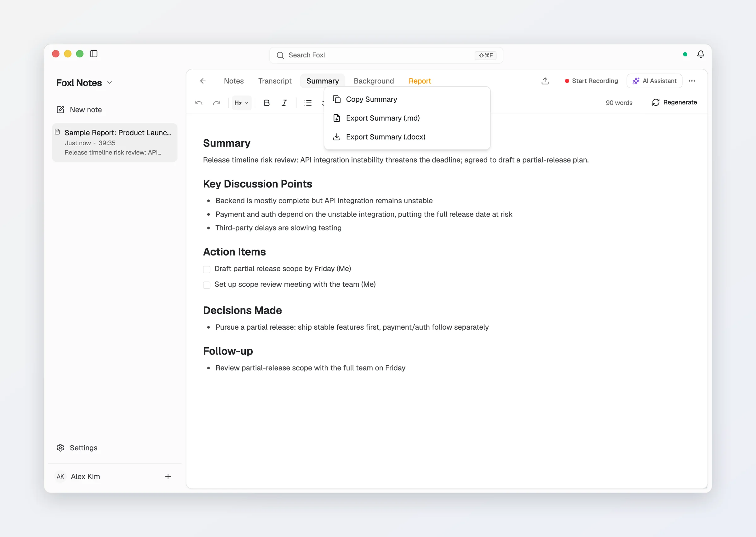
Task: Click "Third-party delays are slowing testing" bullet
Action: 278,228
